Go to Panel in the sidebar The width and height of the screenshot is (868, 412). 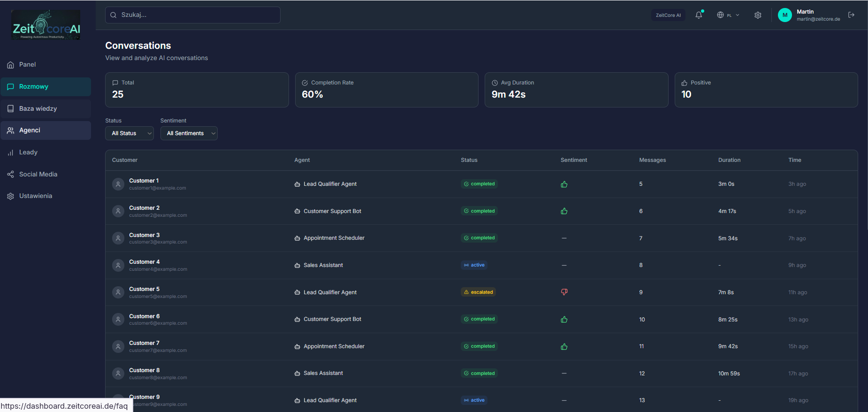tap(27, 65)
